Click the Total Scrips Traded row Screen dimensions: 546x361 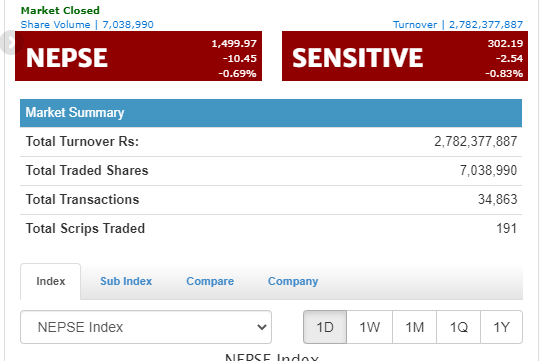coord(271,229)
